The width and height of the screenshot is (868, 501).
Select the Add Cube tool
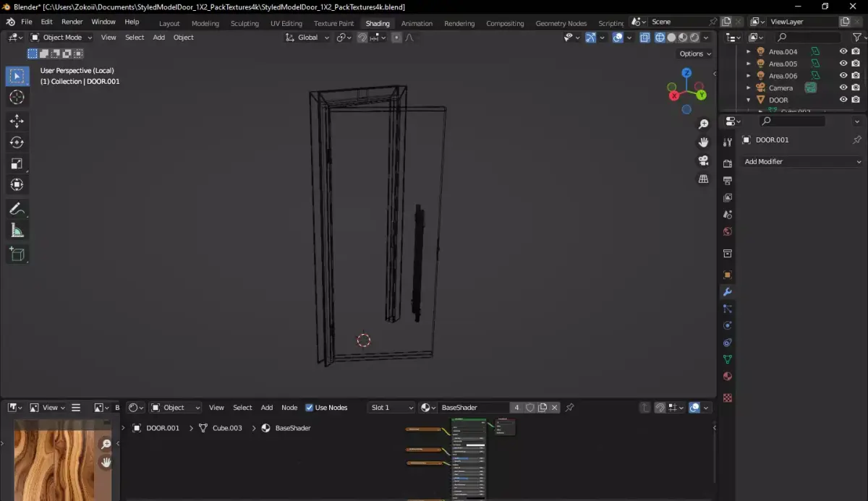tap(17, 254)
